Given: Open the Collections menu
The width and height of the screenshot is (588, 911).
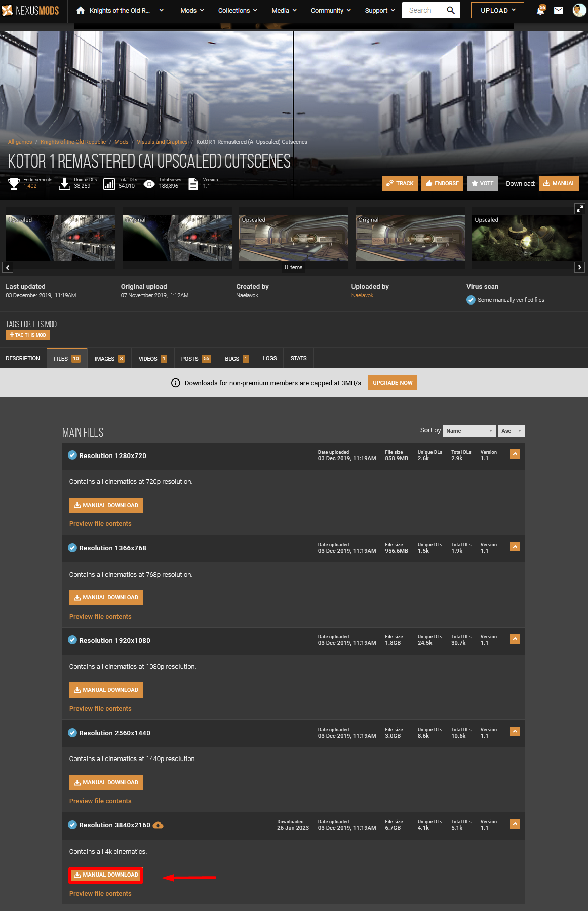Looking at the screenshot, I should point(238,10).
